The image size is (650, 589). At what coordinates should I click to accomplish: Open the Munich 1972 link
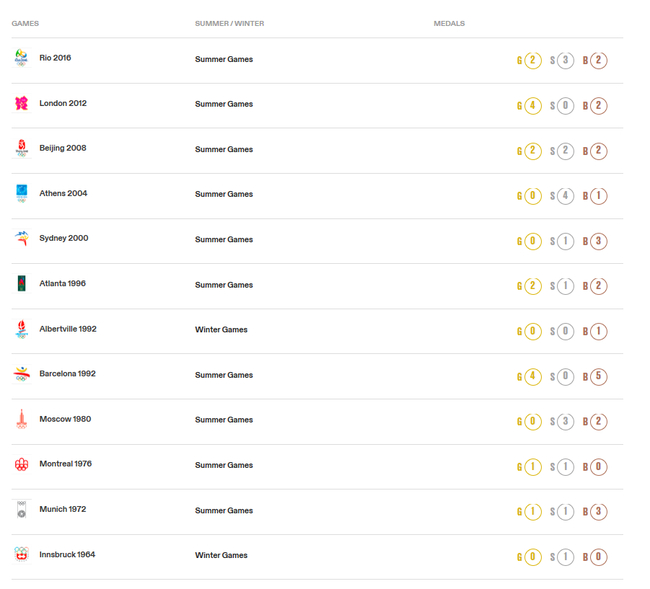[62, 509]
